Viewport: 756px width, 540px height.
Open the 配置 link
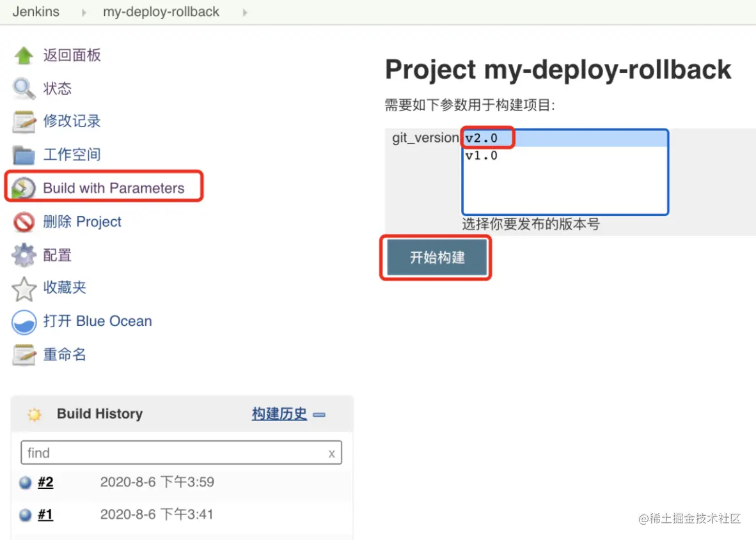click(x=58, y=255)
